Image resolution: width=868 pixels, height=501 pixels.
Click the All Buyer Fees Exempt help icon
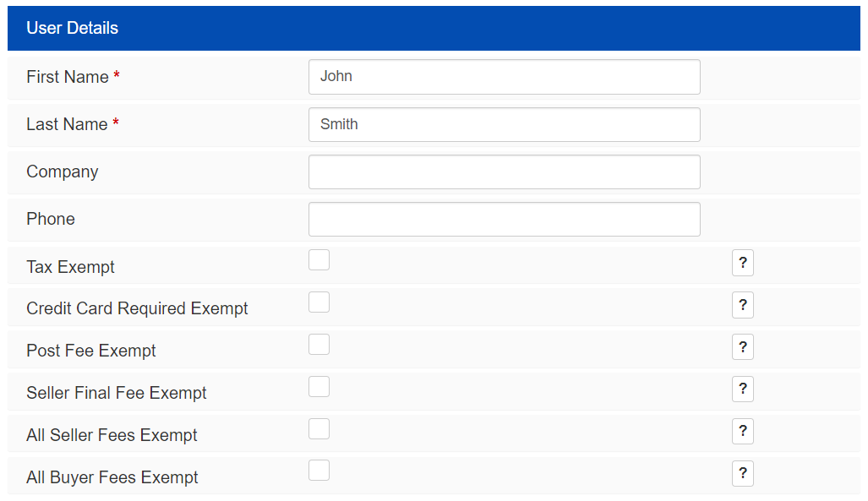(x=742, y=473)
